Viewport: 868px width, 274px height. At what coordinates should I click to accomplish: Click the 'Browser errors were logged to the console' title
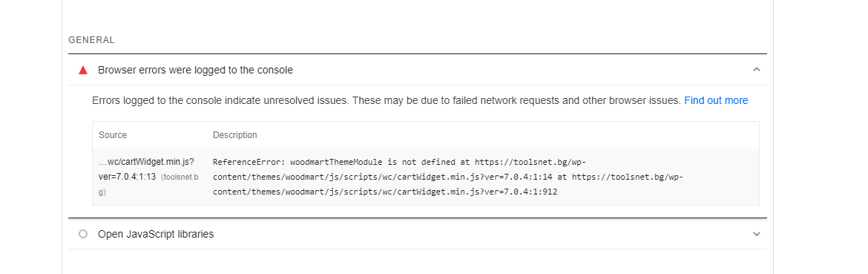pos(195,71)
